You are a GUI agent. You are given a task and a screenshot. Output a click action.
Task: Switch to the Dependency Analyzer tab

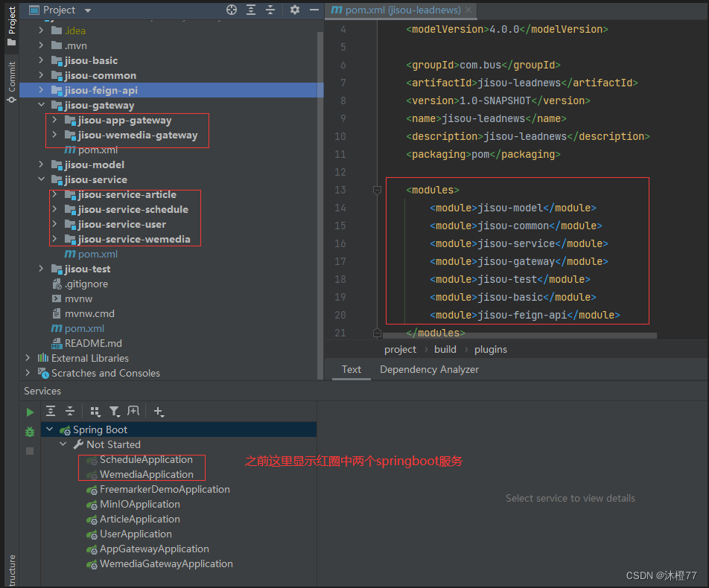(429, 370)
